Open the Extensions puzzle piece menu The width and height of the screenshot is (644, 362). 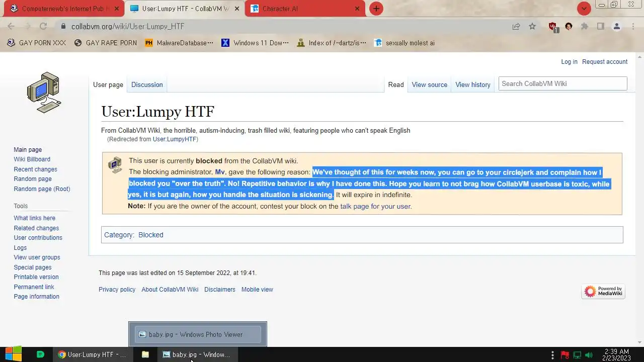pyautogui.click(x=585, y=26)
